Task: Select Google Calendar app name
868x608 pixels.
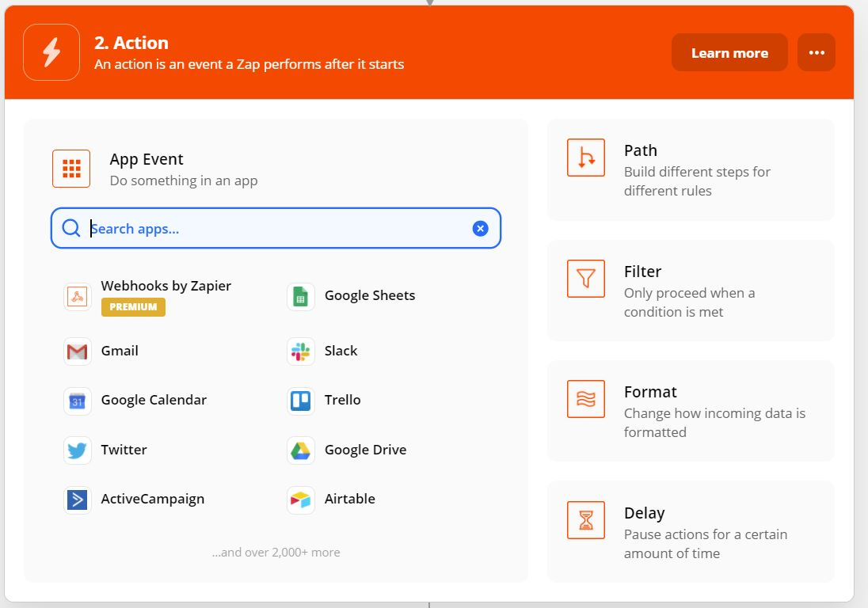Action: pyautogui.click(x=154, y=400)
